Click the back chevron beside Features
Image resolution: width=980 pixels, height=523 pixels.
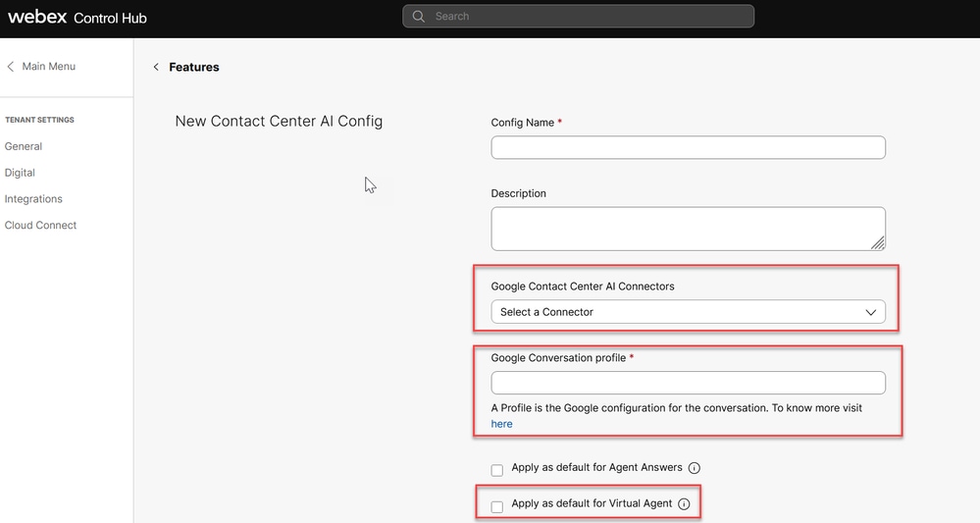click(156, 67)
